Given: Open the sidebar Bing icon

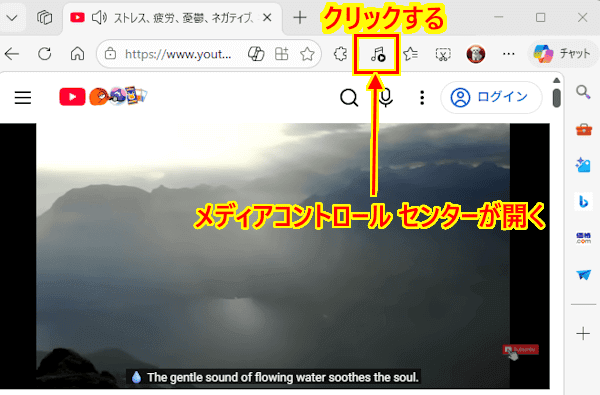Looking at the screenshot, I should pos(584,201).
